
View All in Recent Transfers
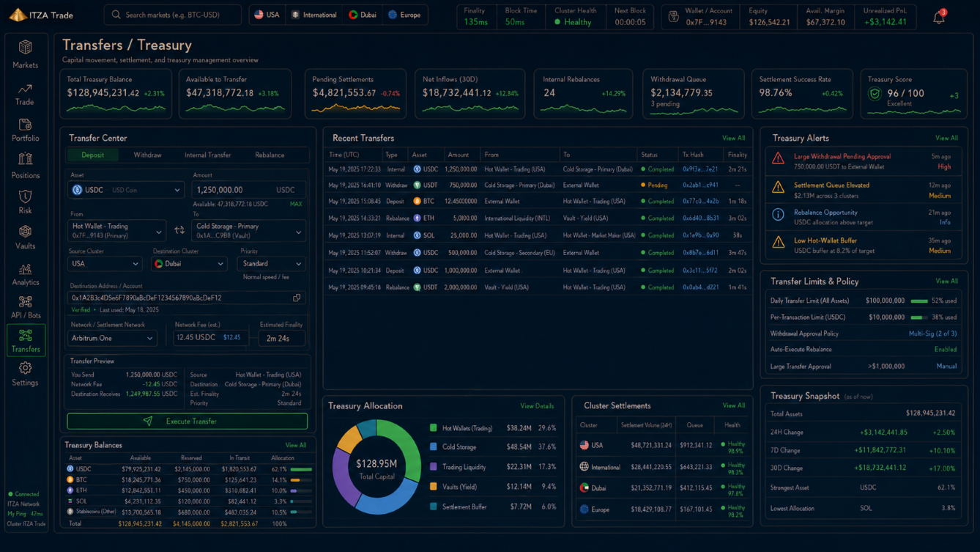coord(733,138)
